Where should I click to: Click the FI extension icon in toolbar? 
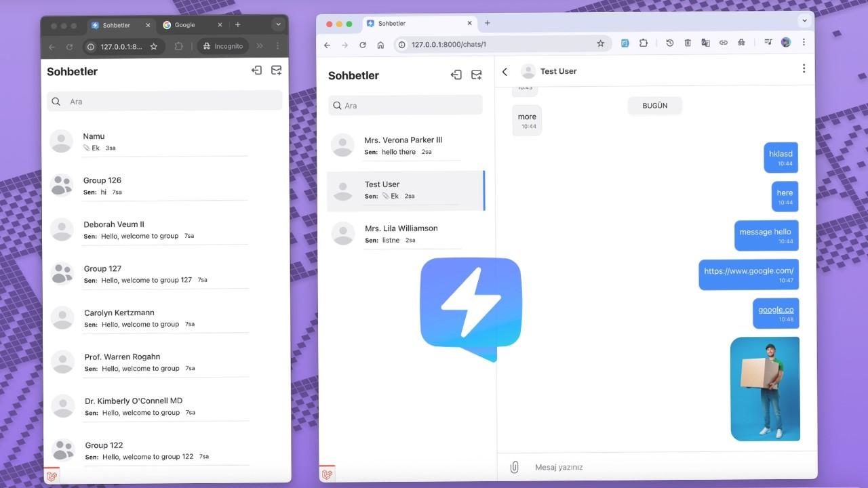click(x=625, y=43)
